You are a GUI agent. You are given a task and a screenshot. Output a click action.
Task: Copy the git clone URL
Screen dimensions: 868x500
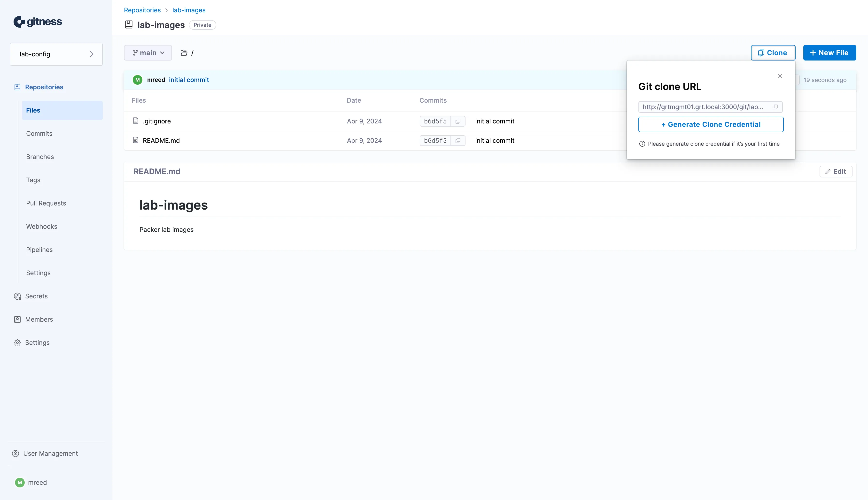pyautogui.click(x=775, y=107)
